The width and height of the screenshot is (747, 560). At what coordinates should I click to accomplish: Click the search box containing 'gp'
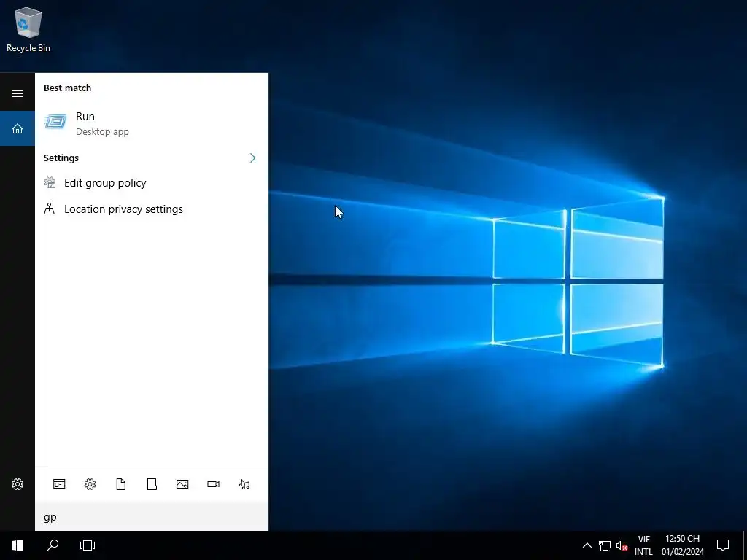pyautogui.click(x=152, y=517)
